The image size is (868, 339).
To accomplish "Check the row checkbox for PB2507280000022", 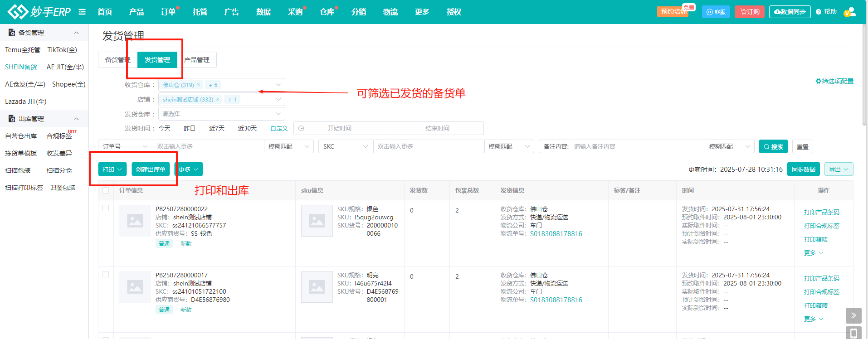I will click(x=106, y=208).
